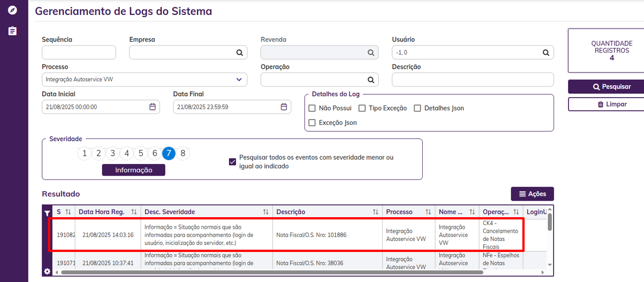Click the compass icon in sidebar
This screenshot has width=644, height=282.
(13, 10)
